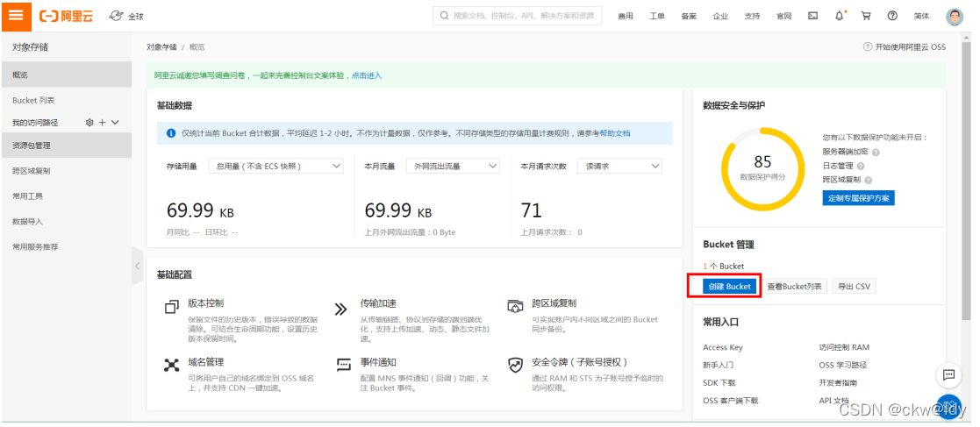Open the chat feedback floating icon
This screenshot has width=980, height=427.
point(948,375)
